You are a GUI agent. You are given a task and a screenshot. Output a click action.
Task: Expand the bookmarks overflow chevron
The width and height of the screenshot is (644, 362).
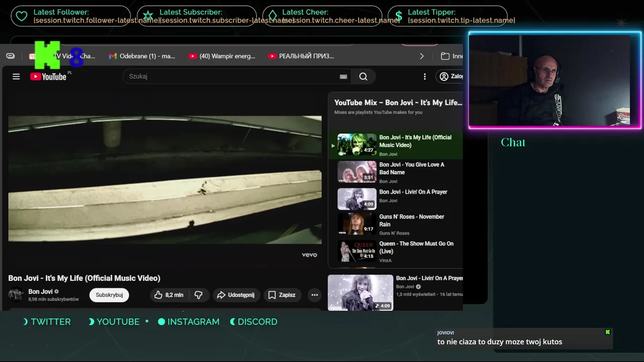pos(422,56)
